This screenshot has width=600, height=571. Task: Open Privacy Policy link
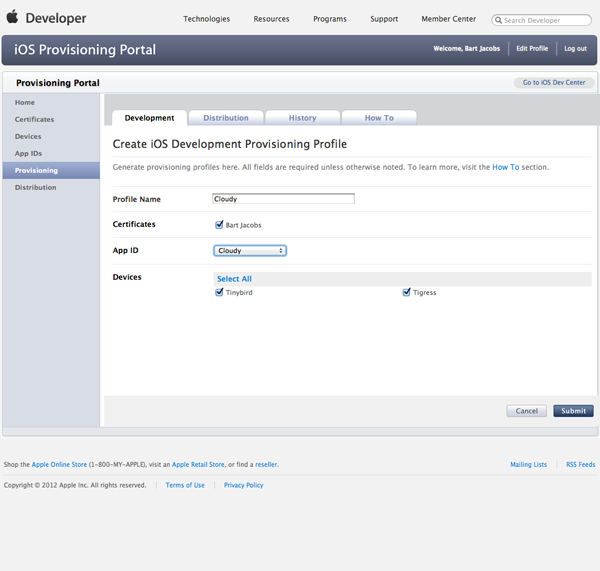pos(244,485)
